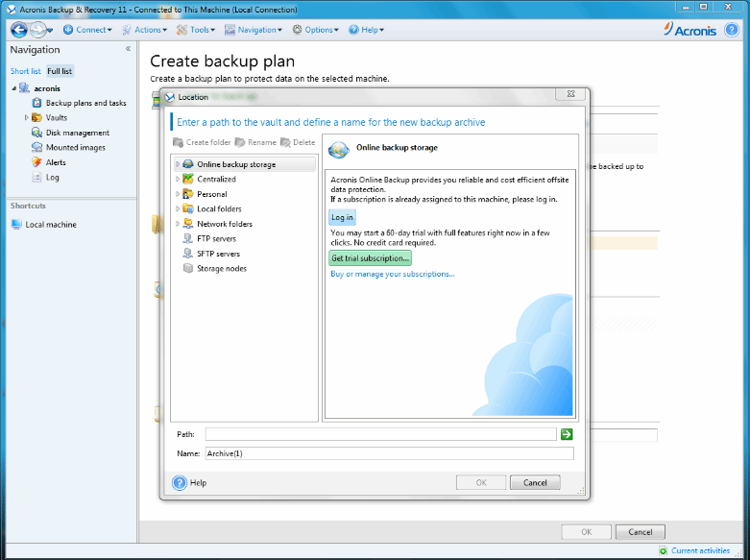Click the blue help icon beside Acronis logo
750x560 pixels.
732,30
